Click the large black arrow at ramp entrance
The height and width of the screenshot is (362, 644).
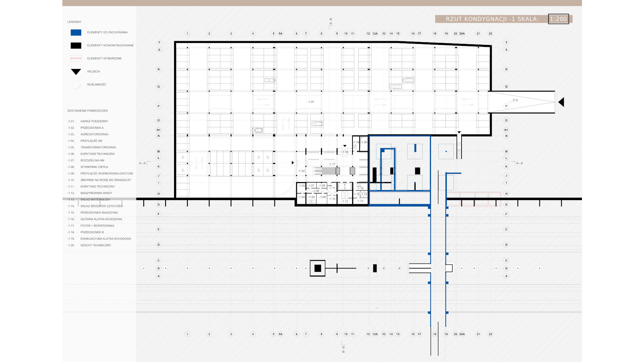pos(561,102)
